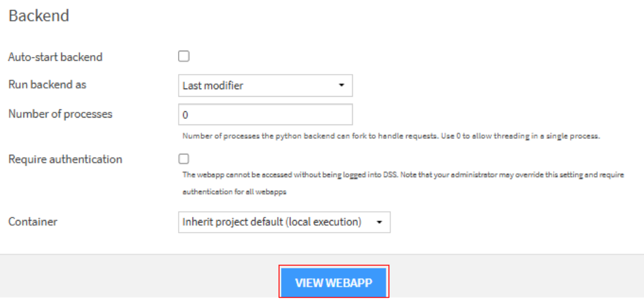The width and height of the screenshot is (644, 306).
Task: Click the caret arrow in the Container selector
Action: pos(379,222)
